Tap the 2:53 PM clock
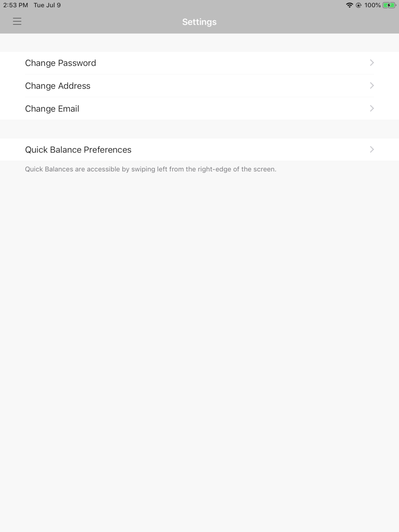 point(16,5)
